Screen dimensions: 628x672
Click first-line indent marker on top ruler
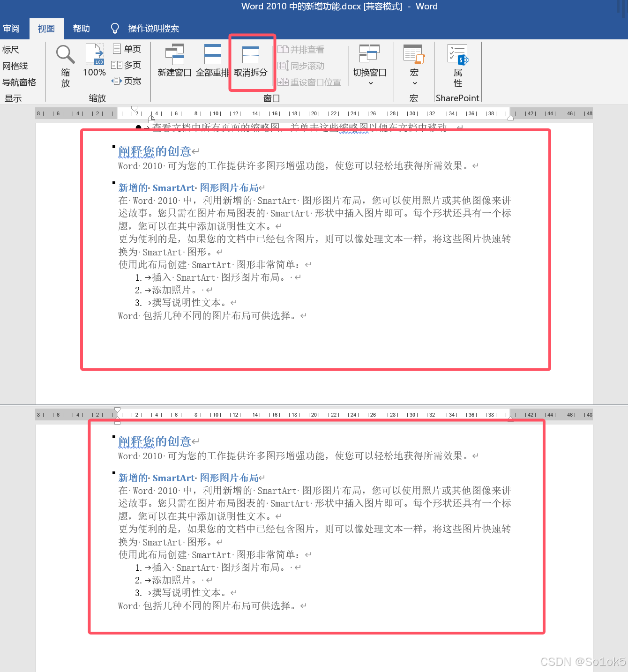point(135,109)
